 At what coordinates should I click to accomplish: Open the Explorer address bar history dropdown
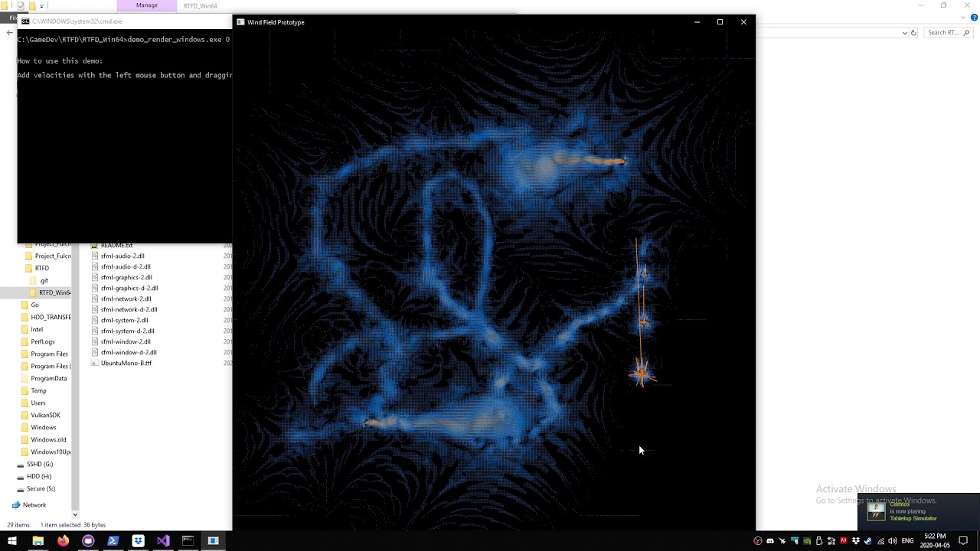point(904,33)
